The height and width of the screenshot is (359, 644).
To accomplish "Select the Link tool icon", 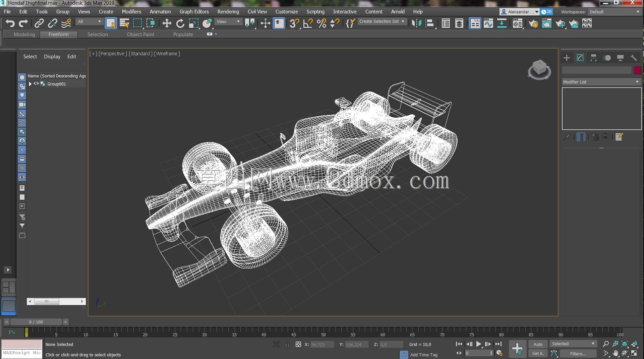I will point(39,23).
